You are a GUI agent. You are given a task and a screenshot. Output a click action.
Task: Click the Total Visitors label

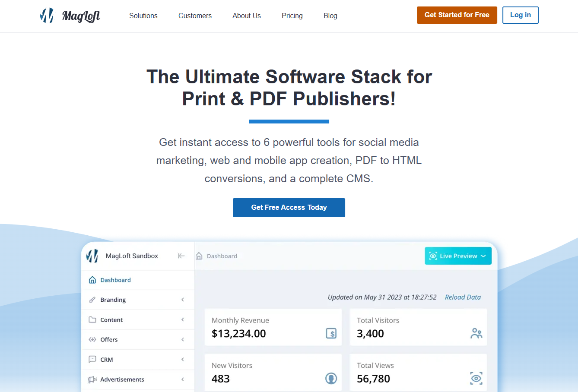click(x=378, y=320)
